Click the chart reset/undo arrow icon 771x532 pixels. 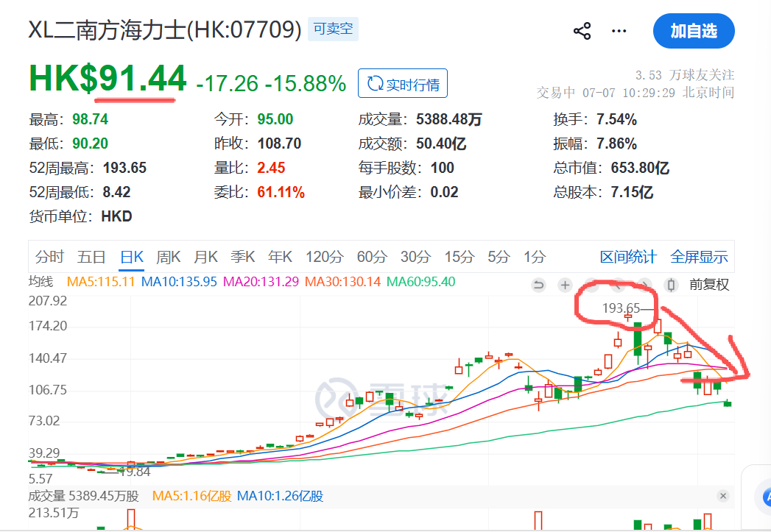(539, 285)
